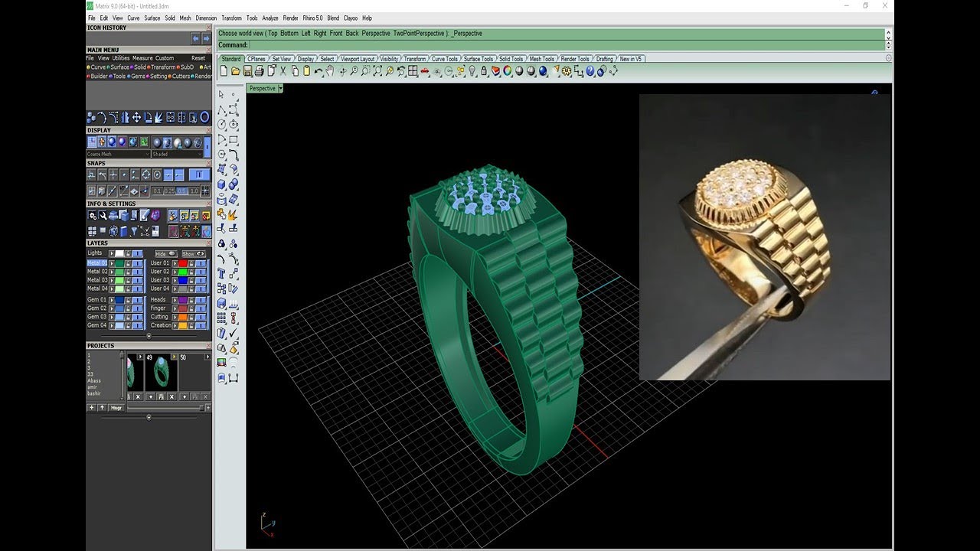Screen dimensions: 980x551
Task: Toggle visibility of Cutting layer
Action: coord(201,317)
